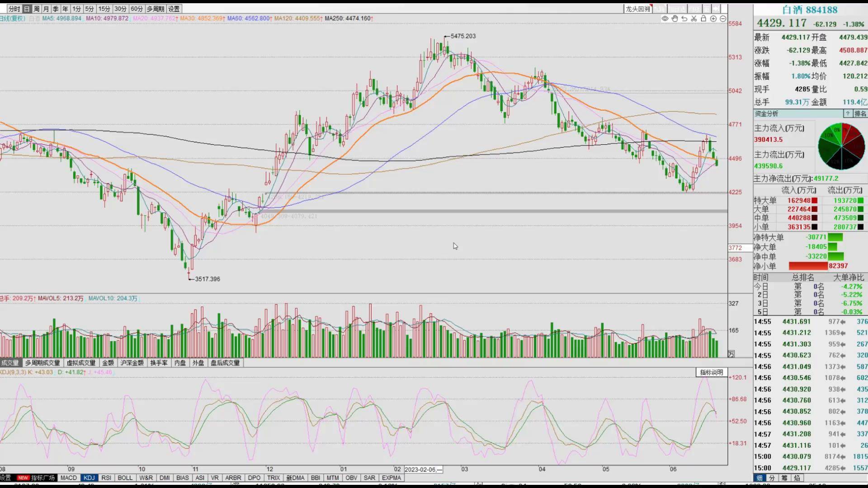Select the 日 daily period
The height and width of the screenshot is (488, 868).
(27, 9)
